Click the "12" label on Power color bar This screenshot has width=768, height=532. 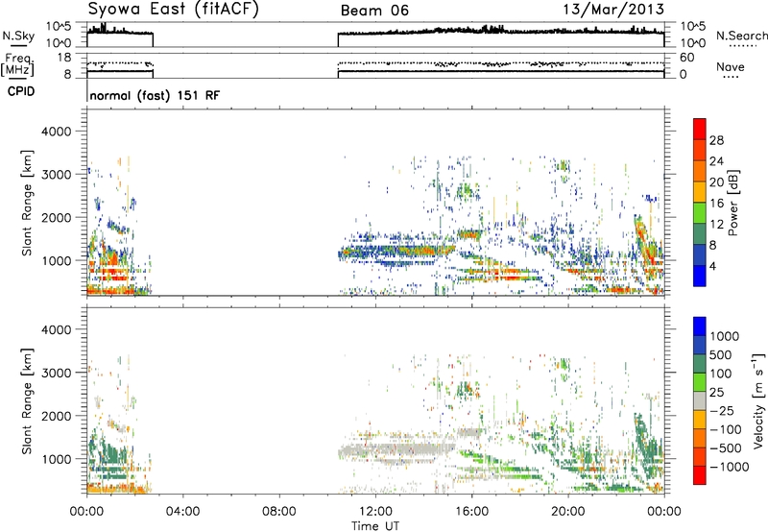coord(716,225)
